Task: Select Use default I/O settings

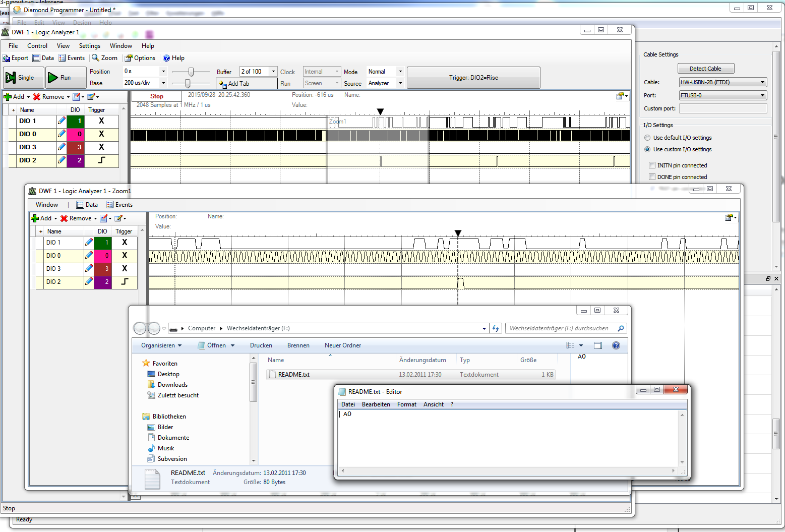Action: 647,138
